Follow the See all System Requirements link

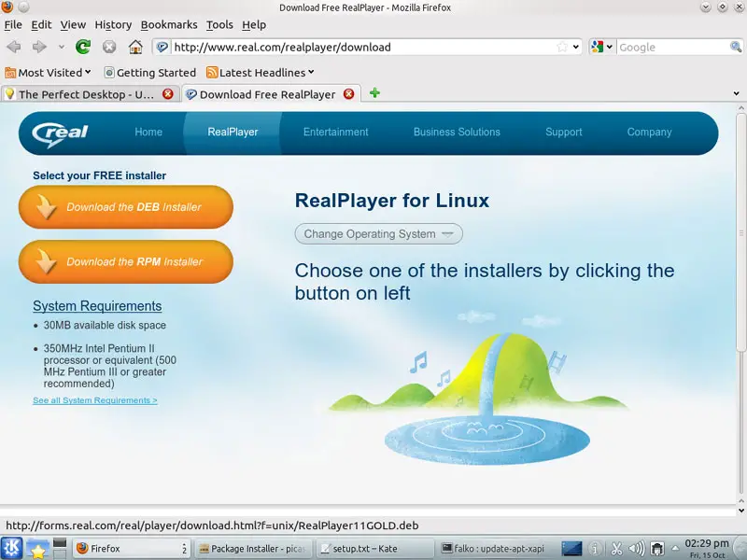[95, 400]
